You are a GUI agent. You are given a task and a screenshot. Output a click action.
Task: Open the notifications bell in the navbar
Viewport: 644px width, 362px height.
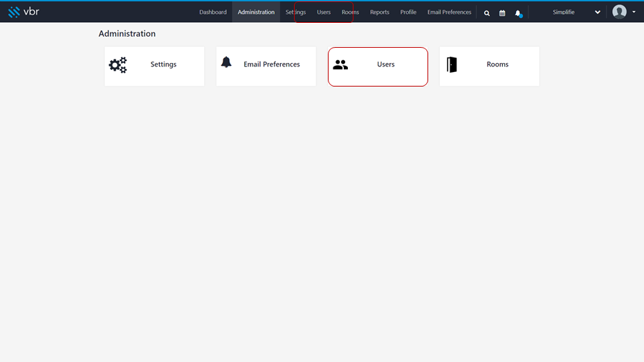(x=518, y=14)
